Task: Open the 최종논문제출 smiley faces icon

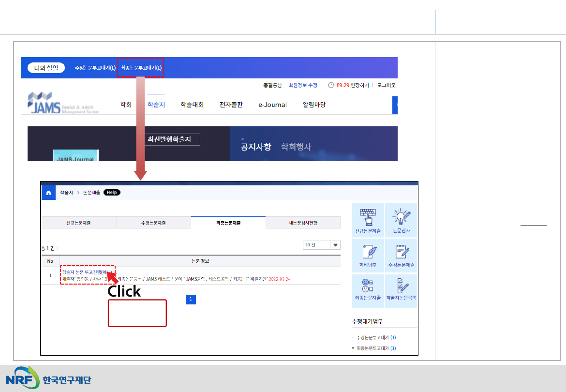Action: pos(368,289)
